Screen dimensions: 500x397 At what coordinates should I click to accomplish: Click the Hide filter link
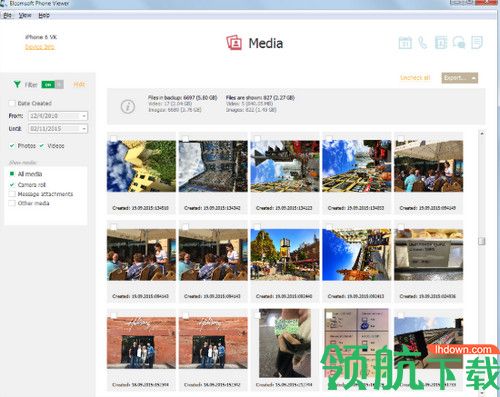click(79, 85)
